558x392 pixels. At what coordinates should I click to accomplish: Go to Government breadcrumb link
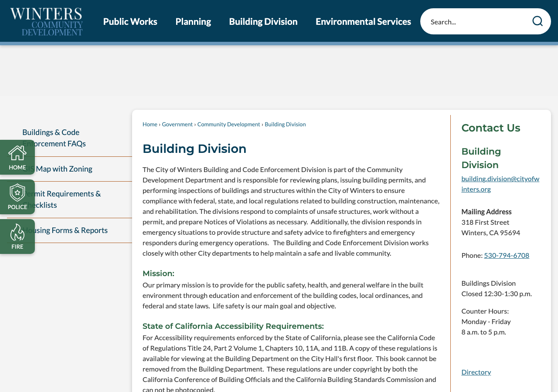pyautogui.click(x=177, y=124)
